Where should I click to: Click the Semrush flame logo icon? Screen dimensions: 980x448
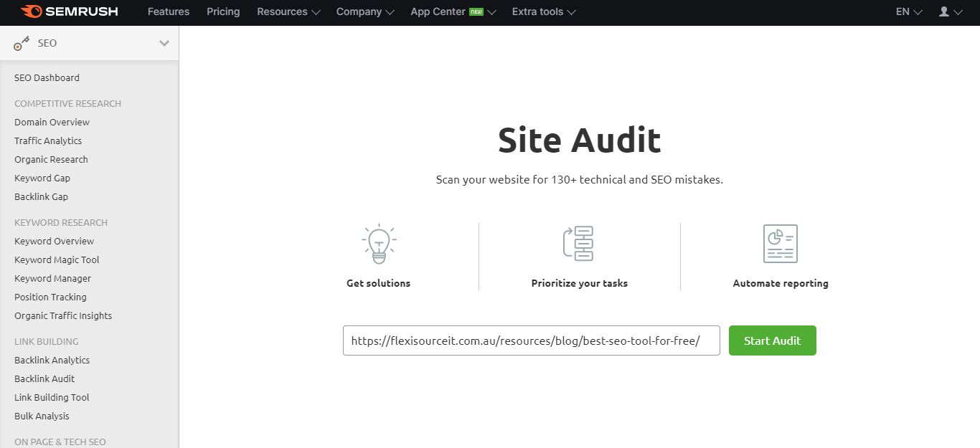pyautogui.click(x=31, y=11)
